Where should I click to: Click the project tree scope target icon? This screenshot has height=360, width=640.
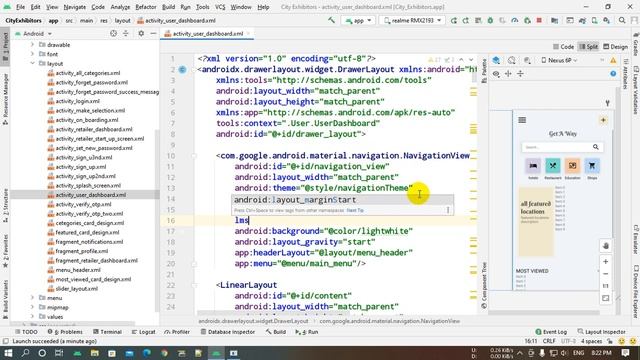[x=113, y=33]
